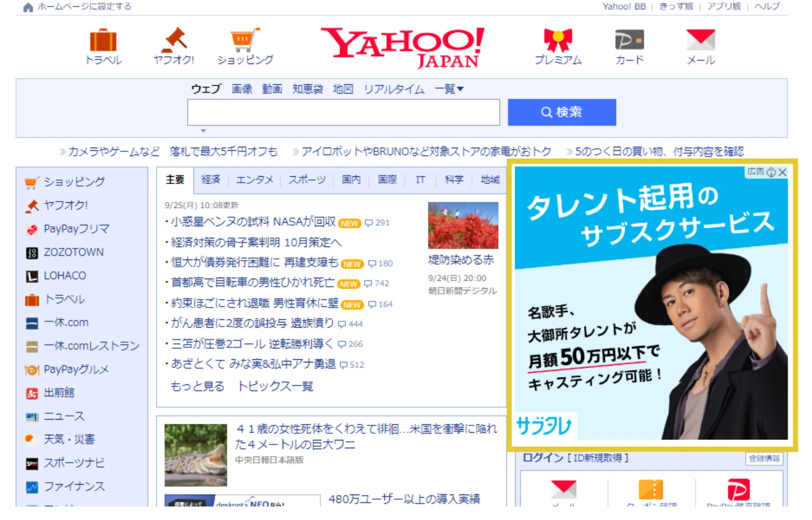
Task: Open the red flowers news thumbnail
Action: [x=463, y=225]
